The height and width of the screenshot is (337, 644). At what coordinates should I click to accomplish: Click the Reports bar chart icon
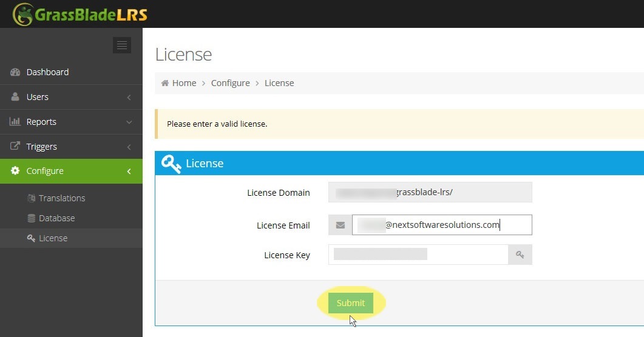[x=15, y=122]
